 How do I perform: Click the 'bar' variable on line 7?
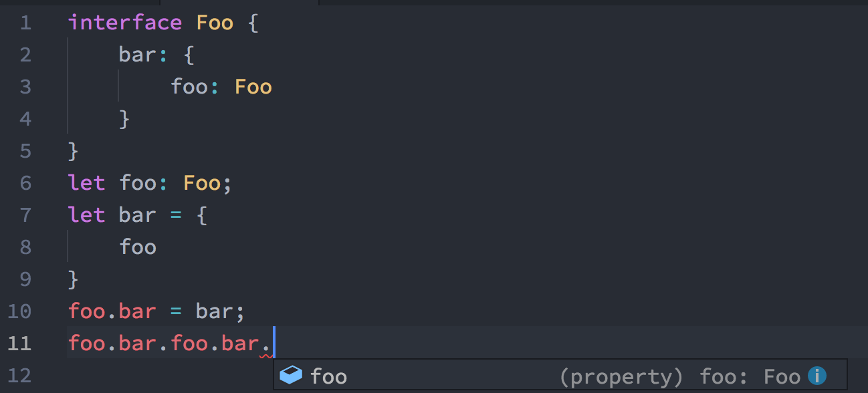(x=137, y=215)
